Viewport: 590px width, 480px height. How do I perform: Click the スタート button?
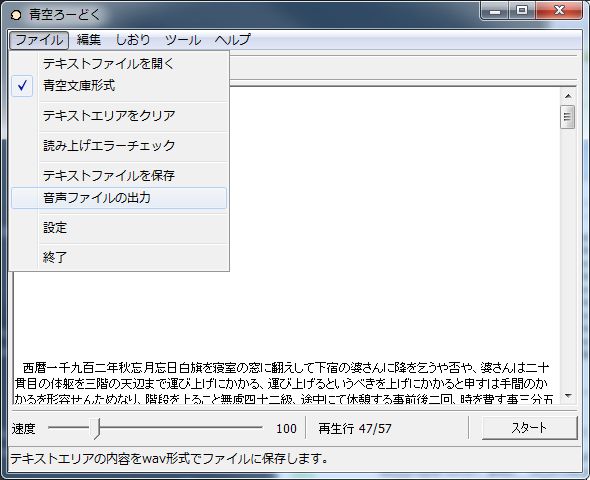tap(529, 428)
